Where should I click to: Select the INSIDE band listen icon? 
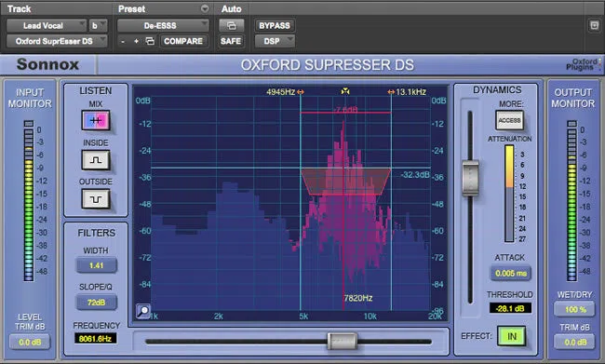tap(96, 160)
